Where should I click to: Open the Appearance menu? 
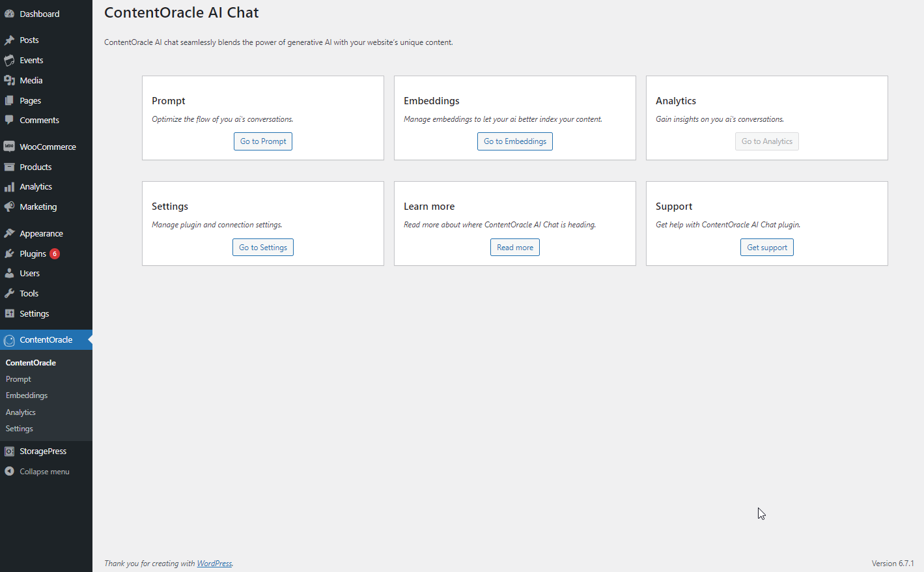coord(46,233)
